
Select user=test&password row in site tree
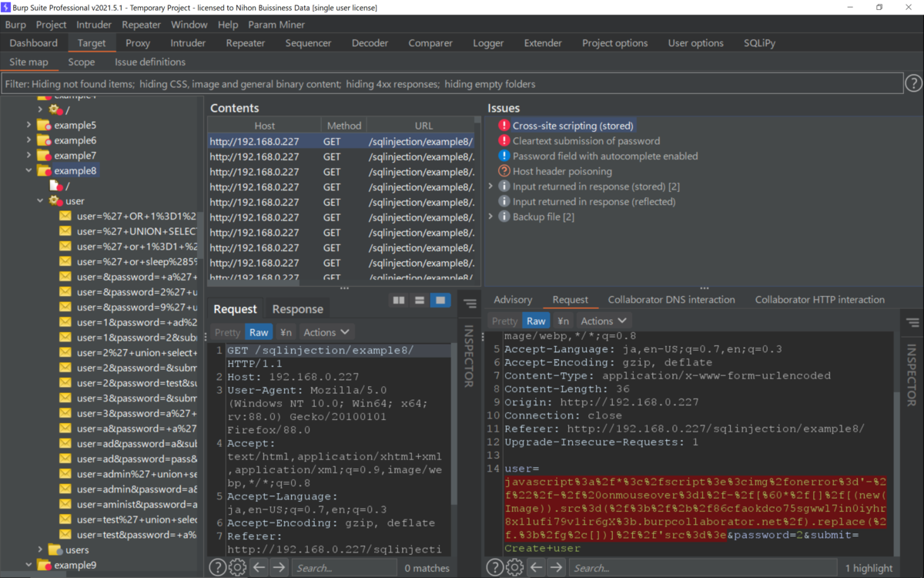pos(136,535)
